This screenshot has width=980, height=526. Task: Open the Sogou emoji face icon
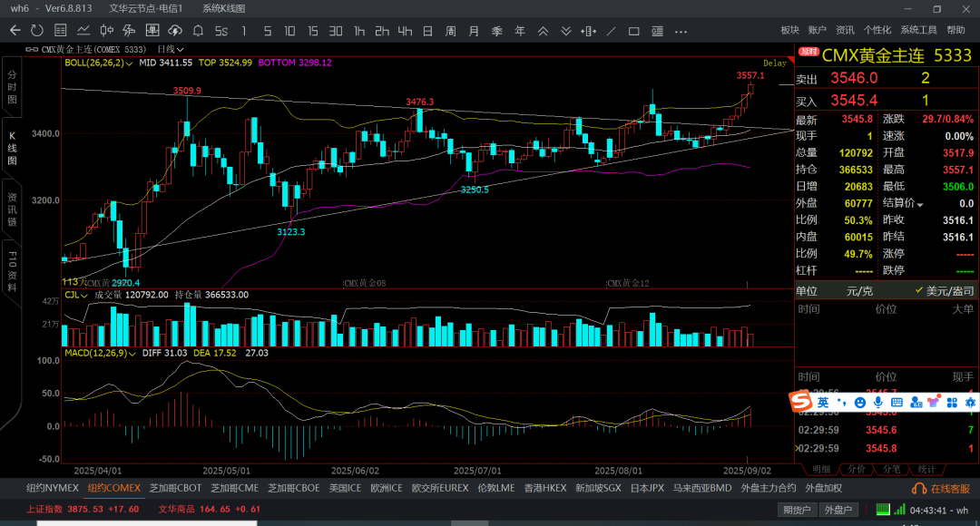coord(860,403)
